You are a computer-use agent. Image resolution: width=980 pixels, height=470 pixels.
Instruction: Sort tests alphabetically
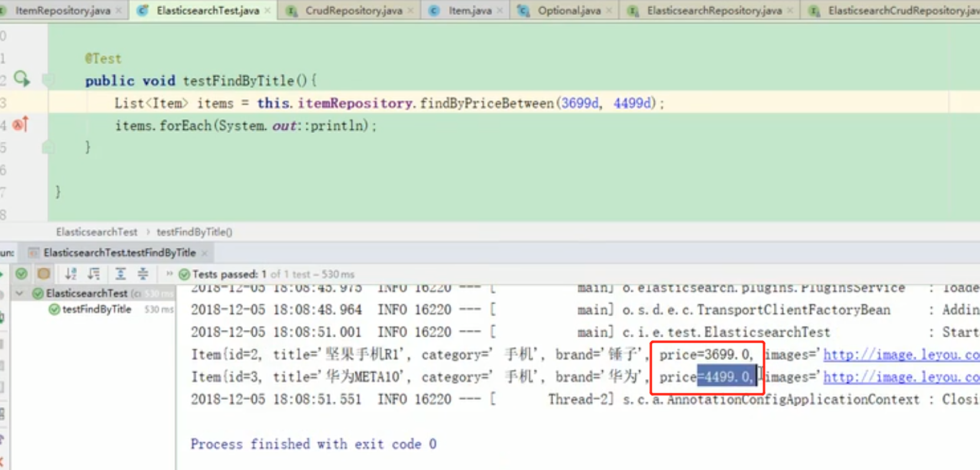coord(71,274)
